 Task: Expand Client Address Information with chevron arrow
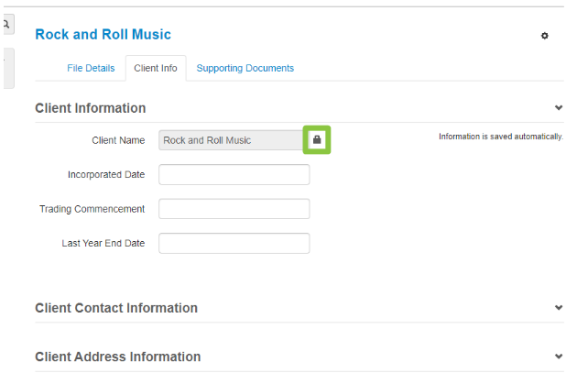[x=559, y=357]
